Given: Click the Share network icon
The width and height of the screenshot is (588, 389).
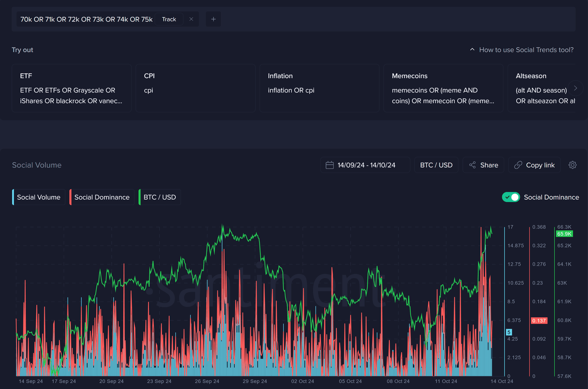Looking at the screenshot, I should [473, 165].
